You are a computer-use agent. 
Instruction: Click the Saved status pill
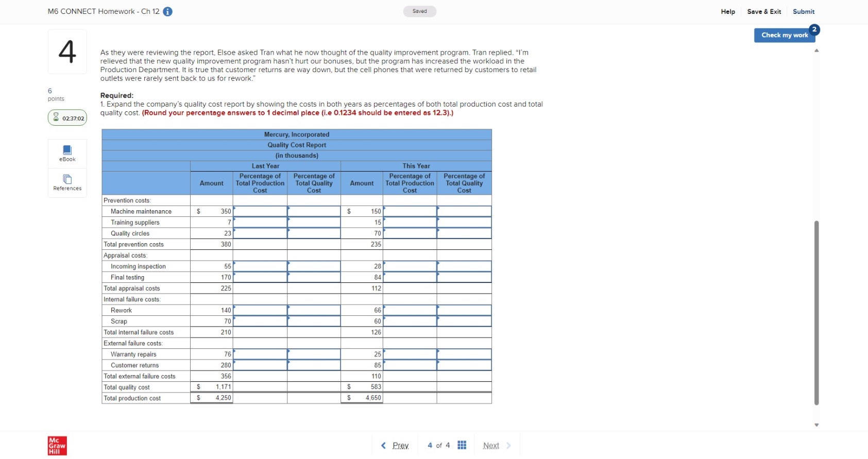[420, 11]
